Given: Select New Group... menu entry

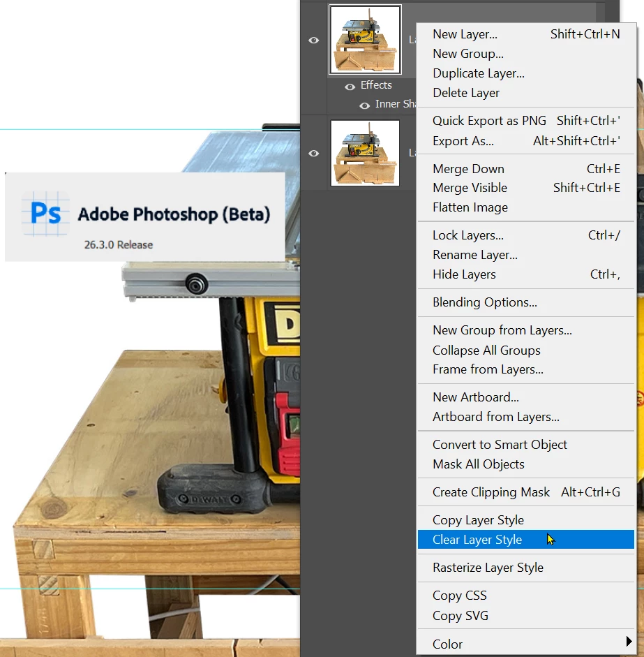Looking at the screenshot, I should tap(525, 54).
